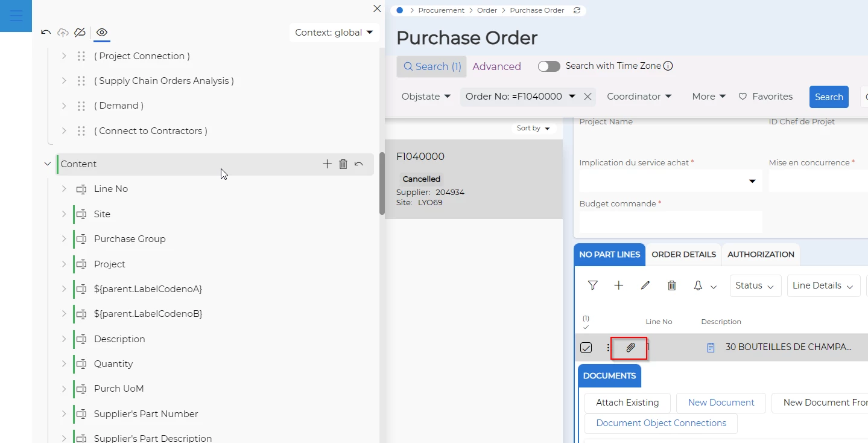The width and height of the screenshot is (868, 443).
Task: Add a new no part line
Action: (618, 285)
